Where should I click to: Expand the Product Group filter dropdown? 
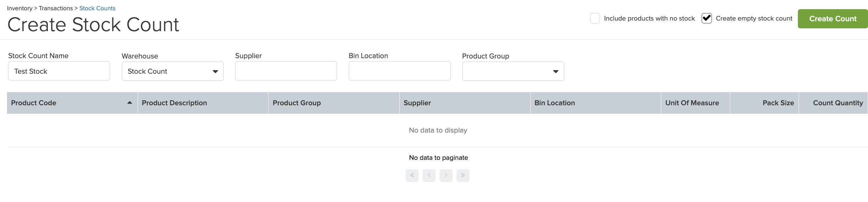(513, 71)
